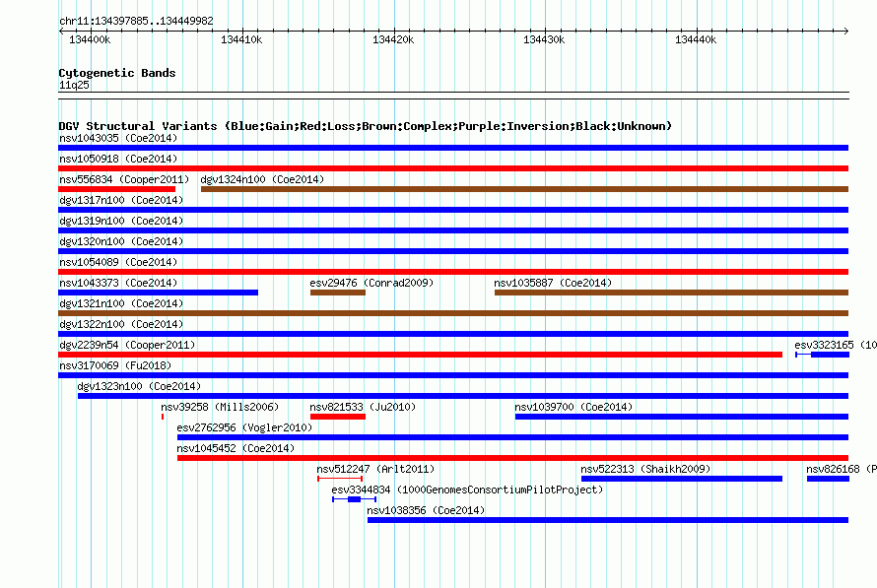Open the nsv1050918 (Coe2014) label
The width and height of the screenshot is (877, 588).
(x=118, y=159)
